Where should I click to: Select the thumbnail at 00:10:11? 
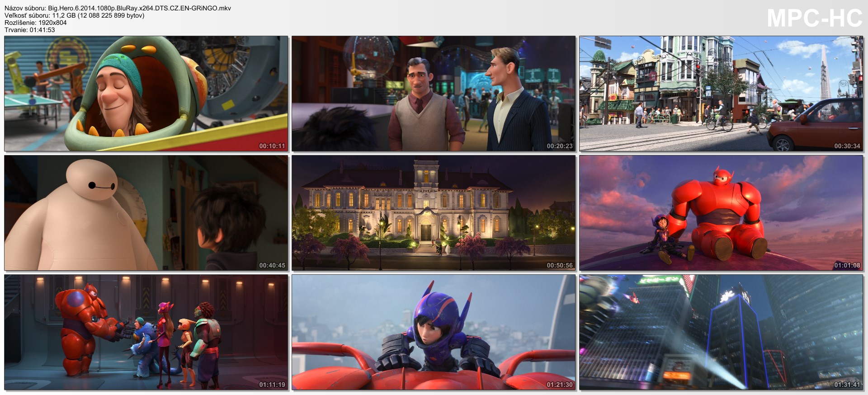(x=146, y=94)
